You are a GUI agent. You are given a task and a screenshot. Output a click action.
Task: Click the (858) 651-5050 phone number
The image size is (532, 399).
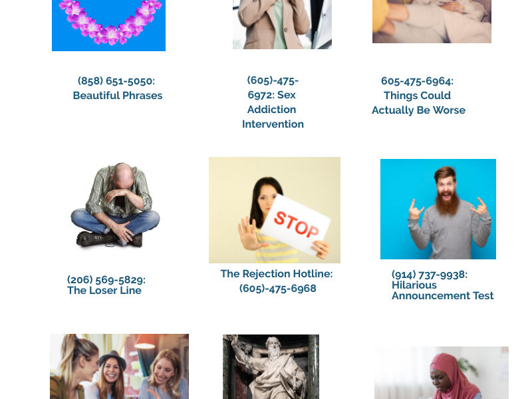(x=116, y=81)
